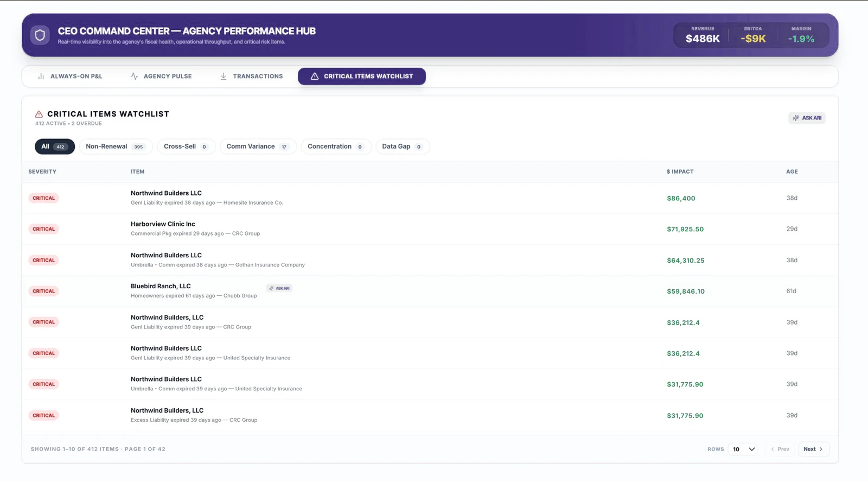Click the red alert triangle beside the watchlist heading
The height and width of the screenshot is (481, 868).
click(39, 114)
